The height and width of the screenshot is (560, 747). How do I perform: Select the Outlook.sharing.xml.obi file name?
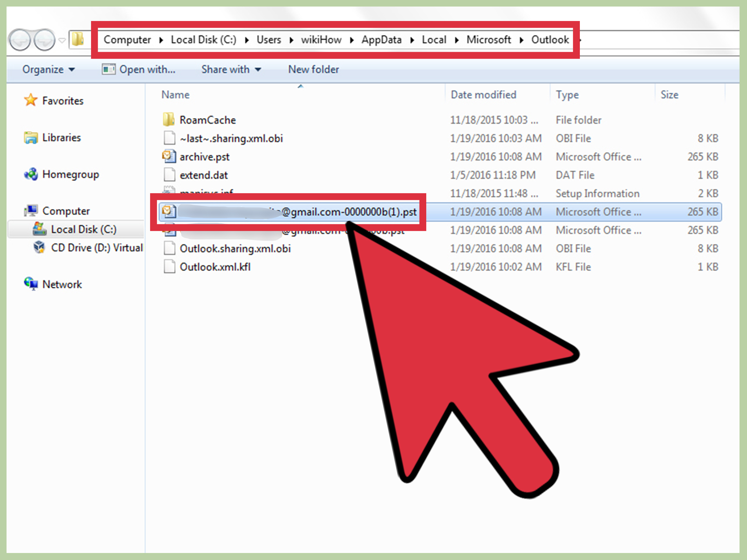235,249
